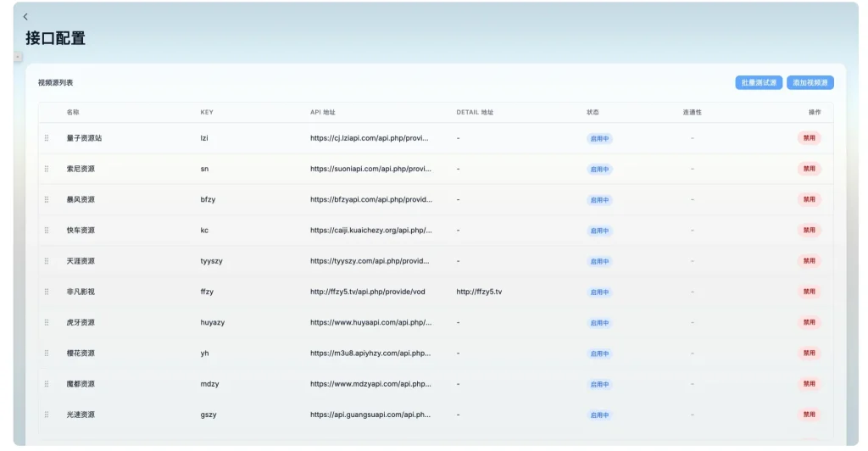This screenshot has height=451, width=868.
Task: Click the key value gszy
Action: point(209,415)
